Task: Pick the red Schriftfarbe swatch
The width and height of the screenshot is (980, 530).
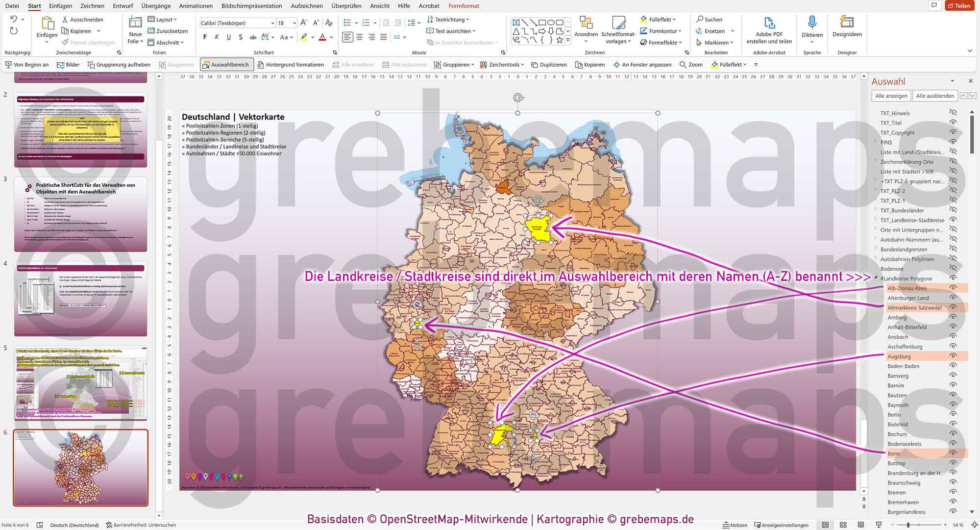Action: (x=322, y=37)
